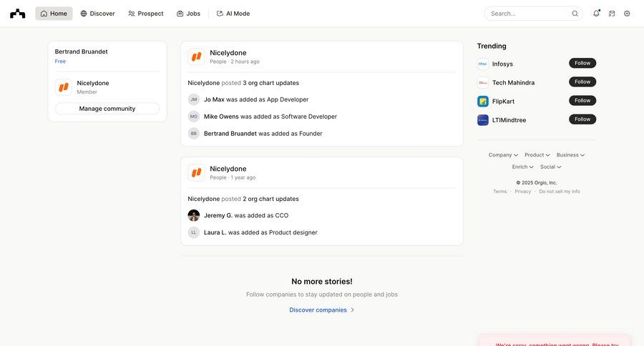
Task: Follow Tech Mahindra
Action: 582,82
